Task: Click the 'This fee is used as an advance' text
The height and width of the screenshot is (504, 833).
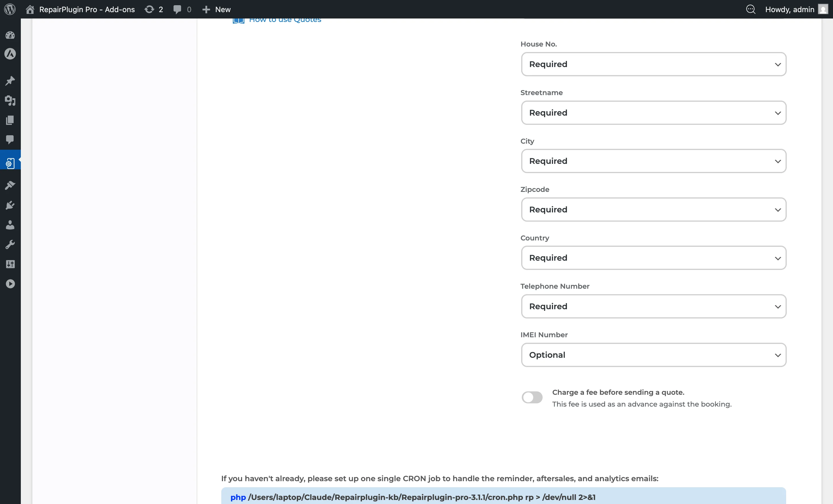Action: tap(642, 404)
